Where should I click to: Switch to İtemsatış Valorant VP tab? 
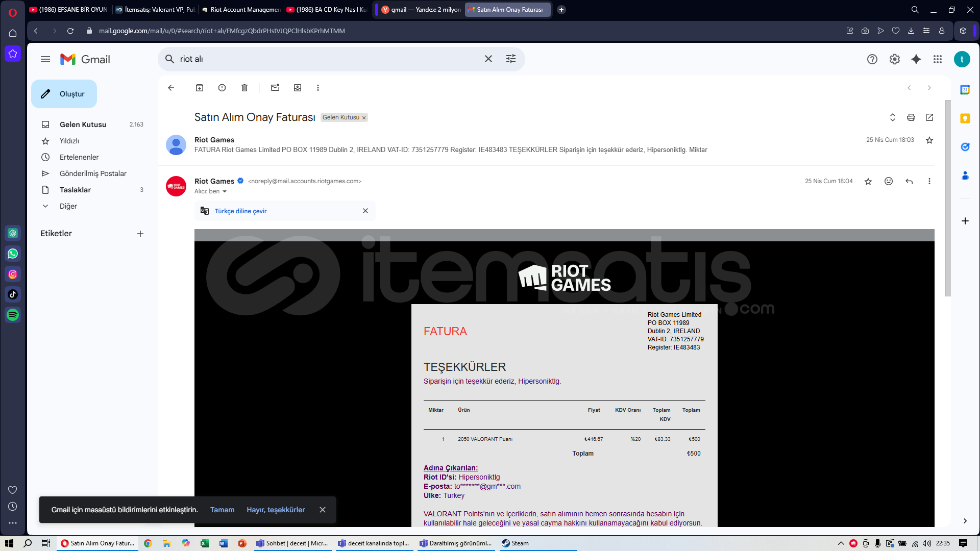click(x=155, y=10)
